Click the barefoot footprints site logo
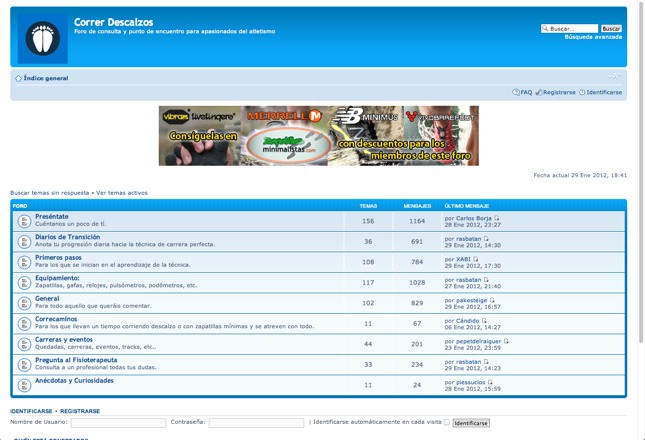Viewport: 645px width, 440px height. [x=42, y=39]
